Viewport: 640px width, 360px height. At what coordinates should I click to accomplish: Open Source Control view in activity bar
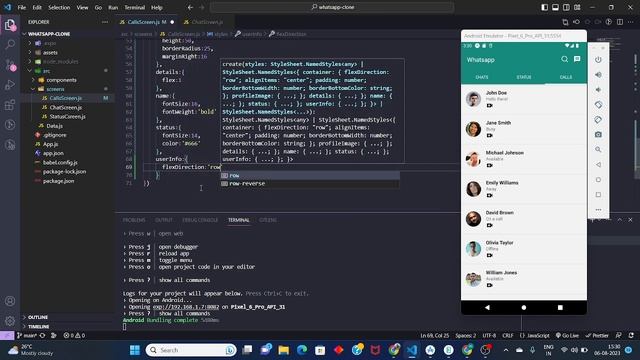pyautogui.click(x=10, y=64)
